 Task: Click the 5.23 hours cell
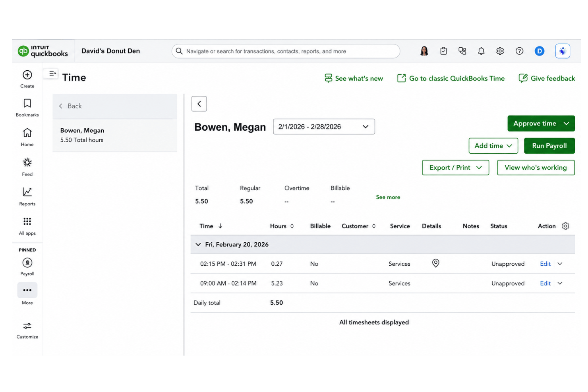(x=277, y=283)
